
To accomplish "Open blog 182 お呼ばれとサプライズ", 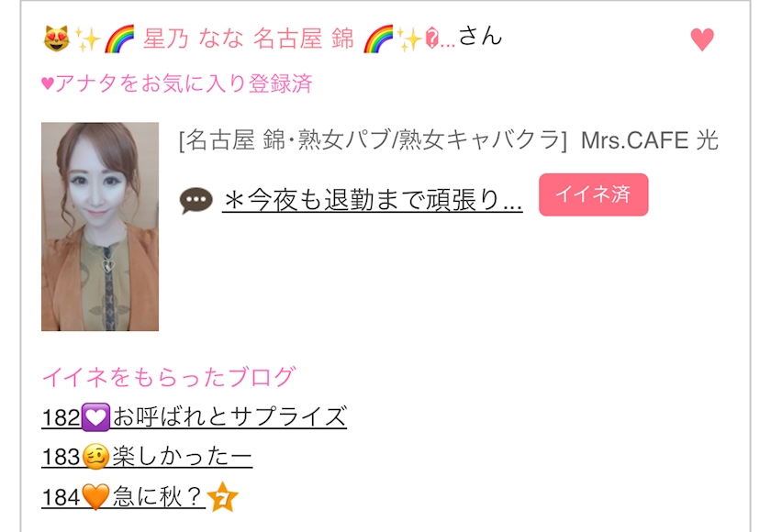I will coord(195,416).
